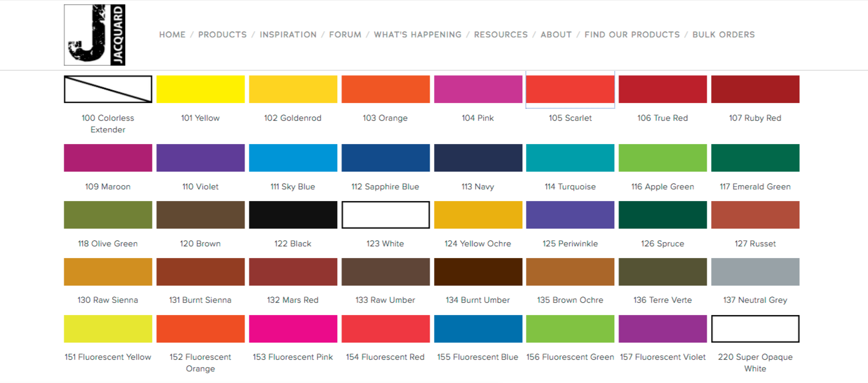
Task: Click the 117 Emerald Green thumbnail
Action: click(x=755, y=157)
